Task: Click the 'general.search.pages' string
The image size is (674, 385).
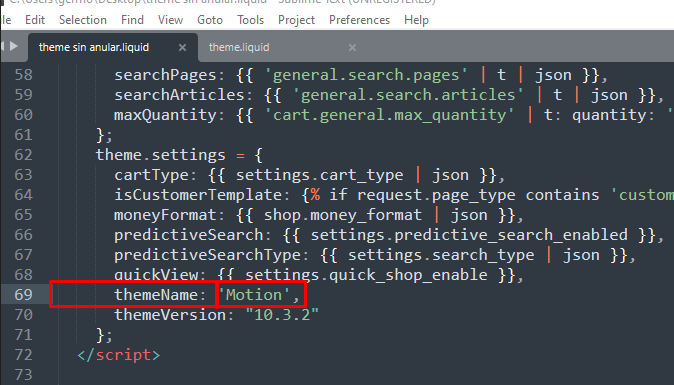Action: click(x=366, y=75)
